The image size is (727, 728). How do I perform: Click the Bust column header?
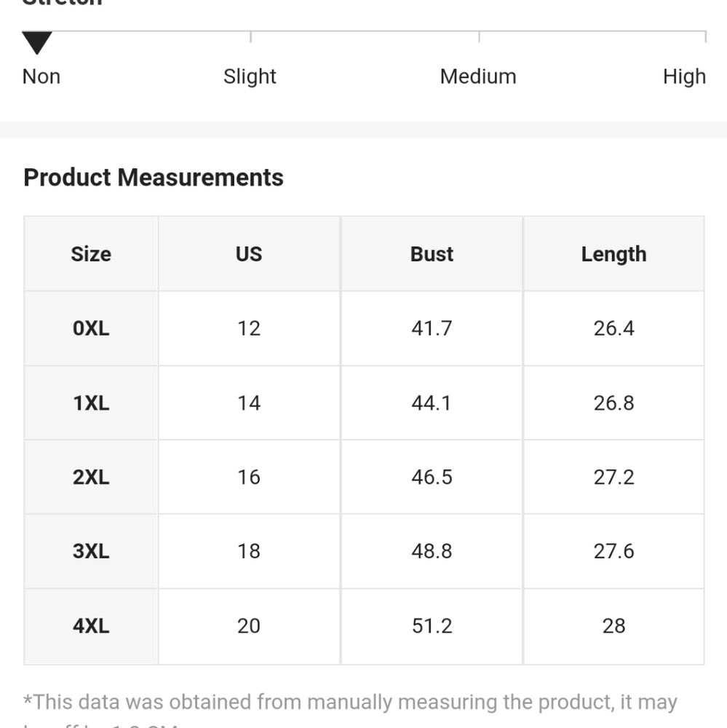tap(432, 254)
